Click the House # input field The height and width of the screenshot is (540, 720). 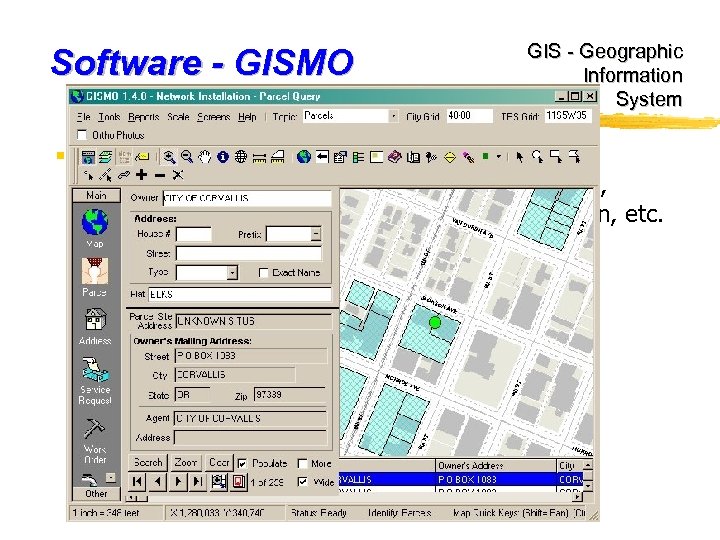(x=194, y=234)
